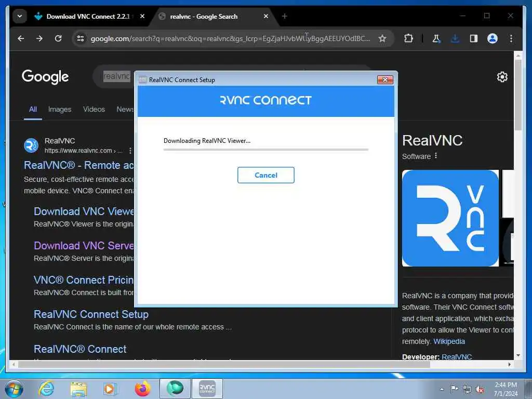532x399 pixels.
Task: Open Google quick settings gear
Action: point(502,77)
